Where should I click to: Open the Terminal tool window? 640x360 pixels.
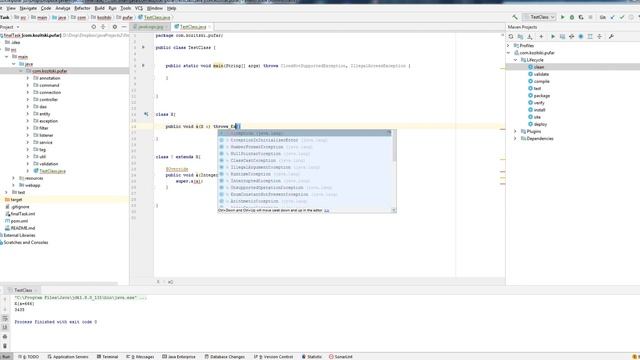click(x=107, y=357)
